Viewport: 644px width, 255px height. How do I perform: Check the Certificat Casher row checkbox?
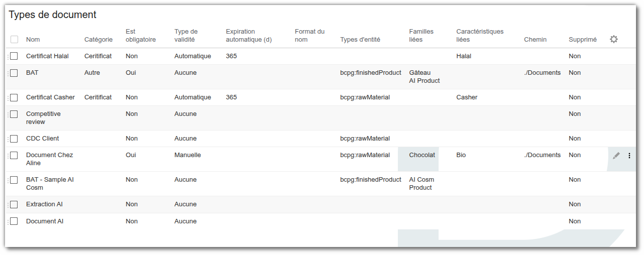click(x=14, y=97)
